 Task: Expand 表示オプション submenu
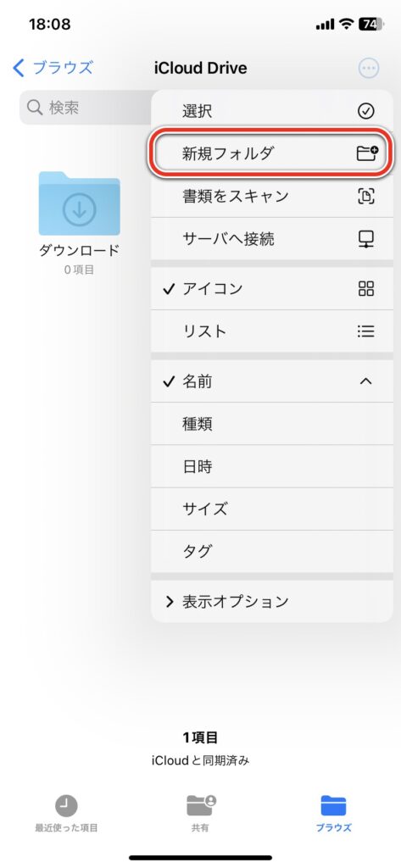272,601
